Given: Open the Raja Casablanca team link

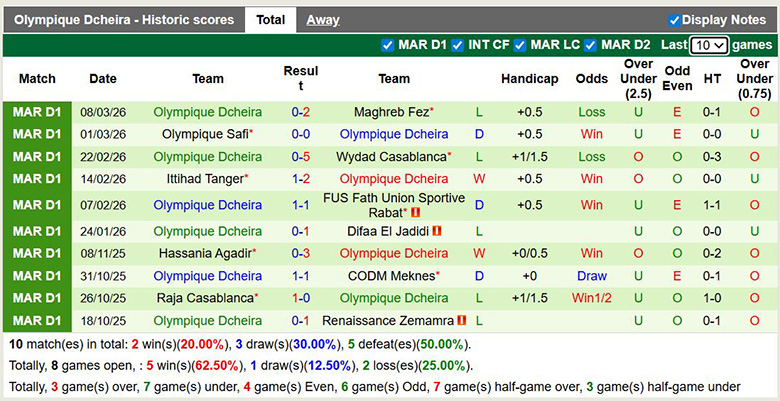Looking at the screenshot, I should coord(205,299).
